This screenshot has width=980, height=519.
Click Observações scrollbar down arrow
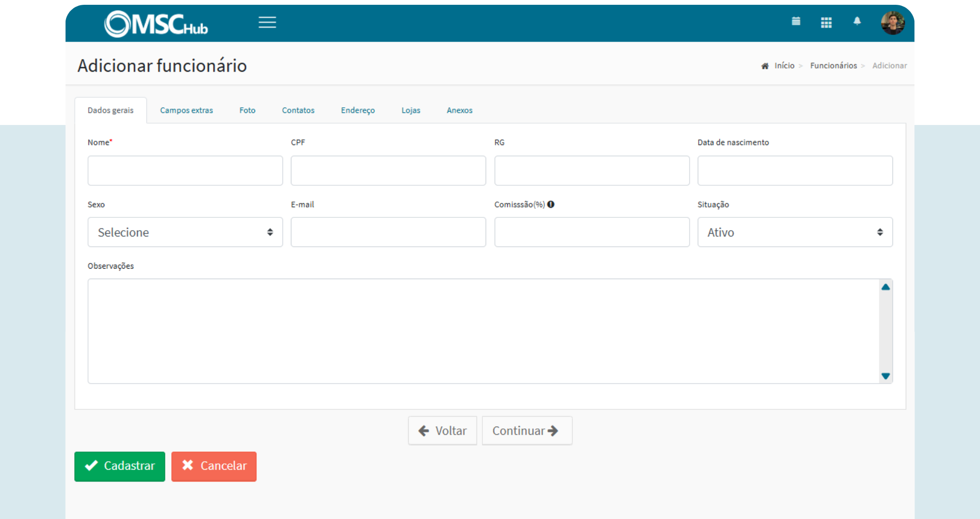(x=885, y=376)
